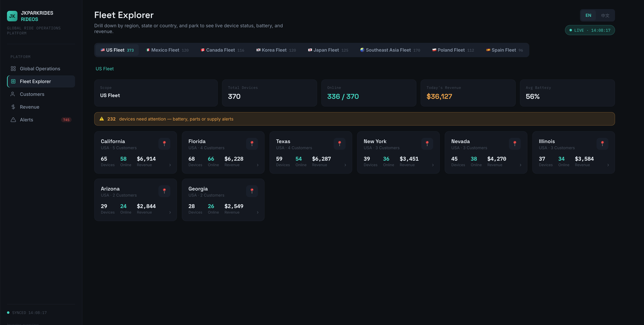This screenshot has height=325, width=644.
Task: Select the Poland Fleet tab
Action: pos(453,50)
